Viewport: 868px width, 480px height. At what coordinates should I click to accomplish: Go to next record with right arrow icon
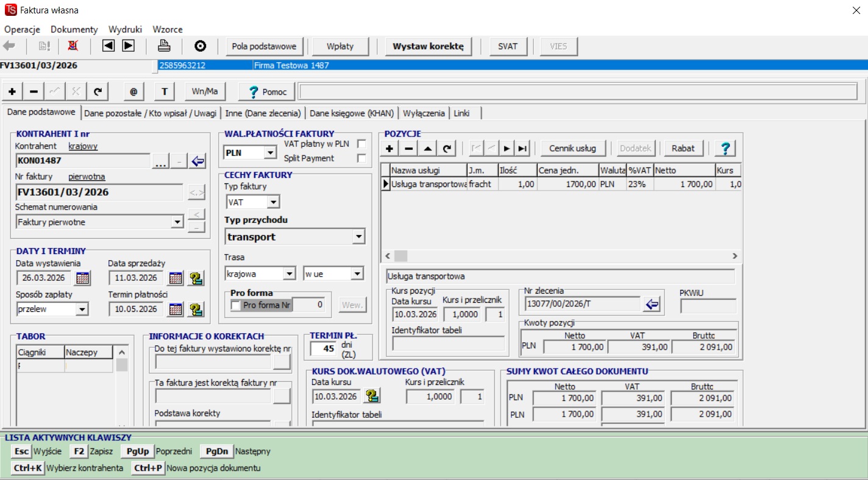point(128,46)
